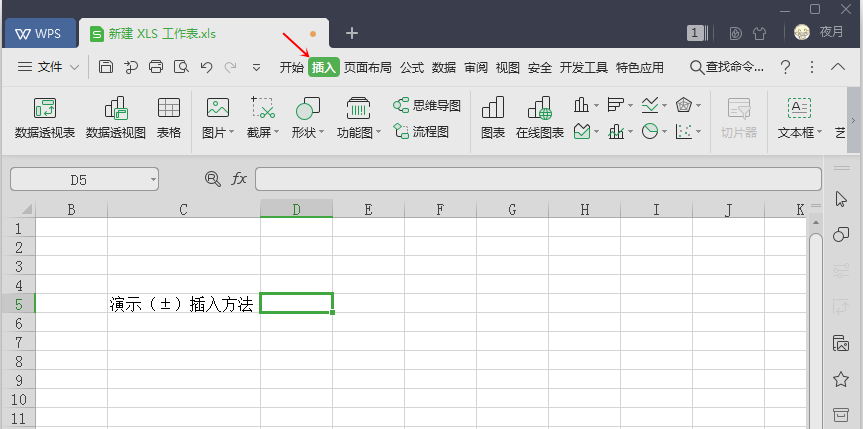Viewport: 863px width, 429px height.
Task: Click the Screenshot (截屏) icon
Action: click(263, 108)
